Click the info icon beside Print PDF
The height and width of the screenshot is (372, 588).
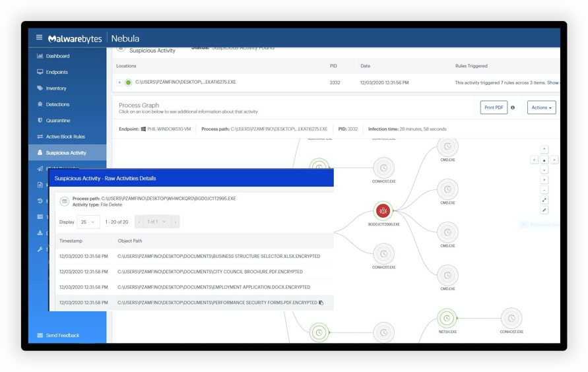513,108
